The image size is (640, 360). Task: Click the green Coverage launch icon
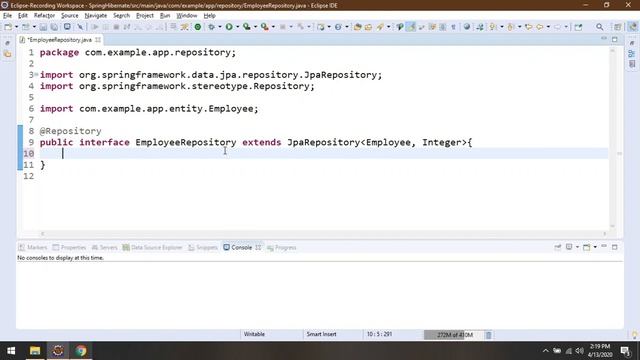coord(198,27)
